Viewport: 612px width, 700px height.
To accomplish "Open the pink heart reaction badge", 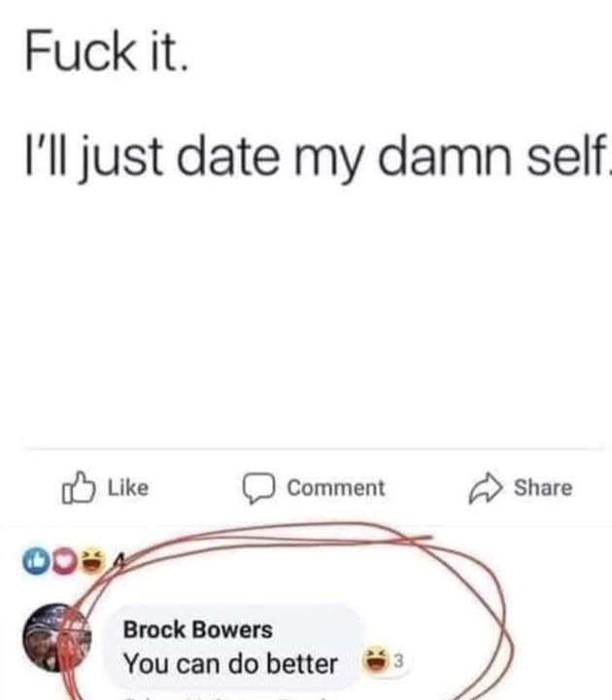I will click(x=64, y=560).
